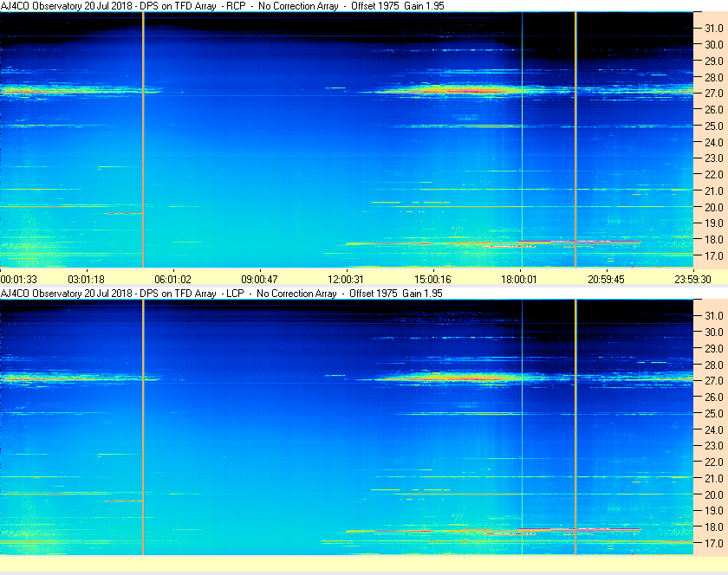Click the LCP spectrogram title text
Image resolution: width=728 pixels, height=575 pixels.
coord(222,294)
